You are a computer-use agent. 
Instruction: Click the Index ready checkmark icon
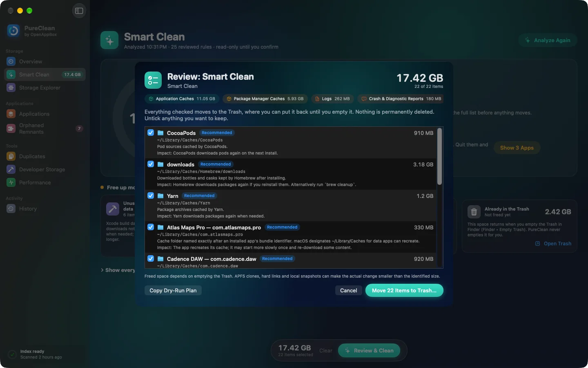click(x=12, y=354)
